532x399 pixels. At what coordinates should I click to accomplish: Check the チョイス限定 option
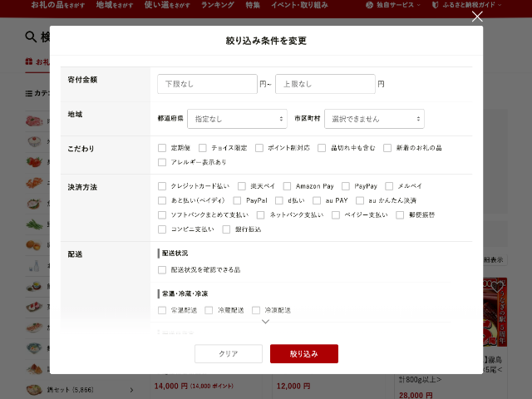click(203, 148)
